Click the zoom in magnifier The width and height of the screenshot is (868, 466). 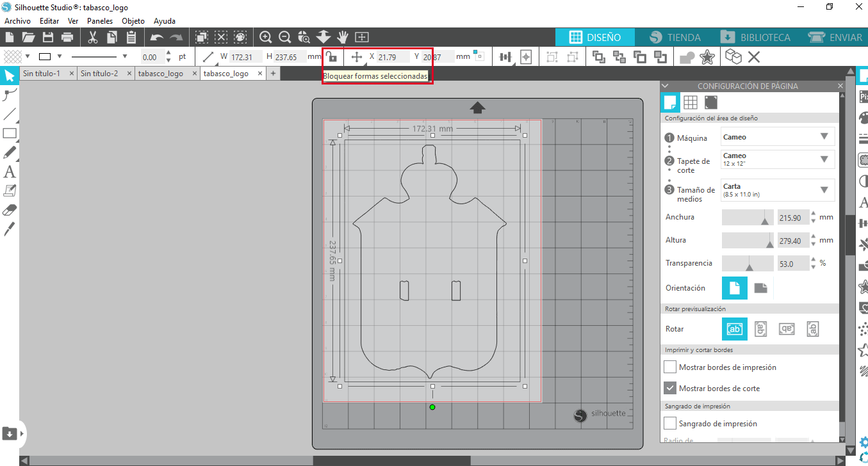[266, 38]
